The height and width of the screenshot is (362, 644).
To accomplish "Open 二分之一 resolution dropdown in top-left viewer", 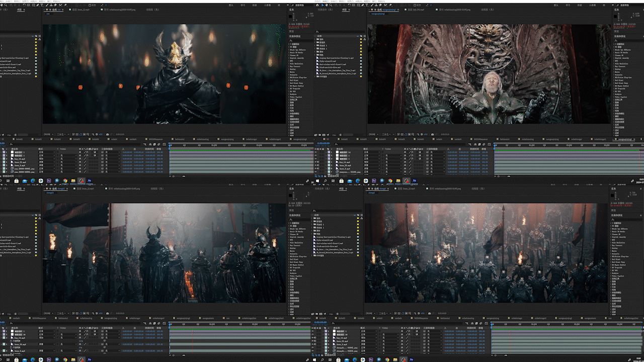I will [x=62, y=134].
